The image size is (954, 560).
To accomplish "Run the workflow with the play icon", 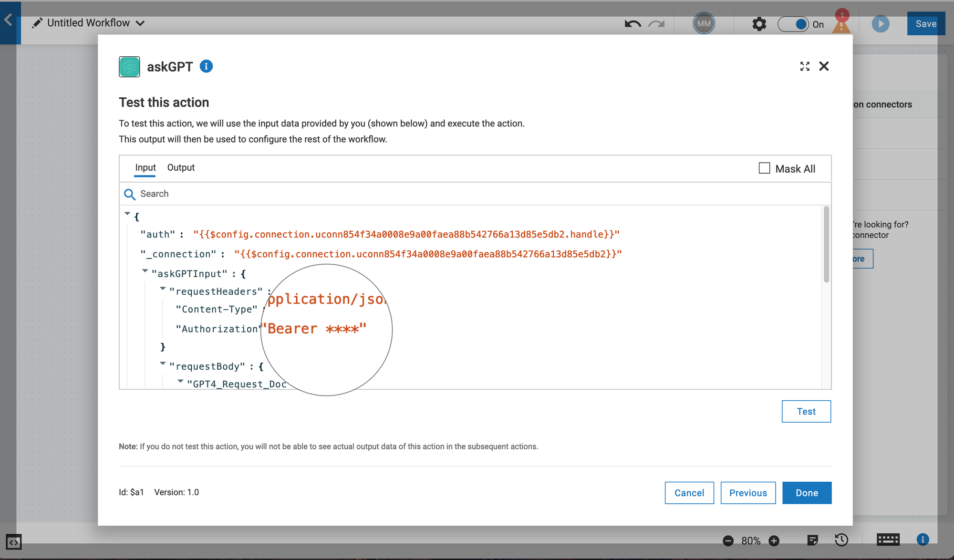I will point(880,24).
